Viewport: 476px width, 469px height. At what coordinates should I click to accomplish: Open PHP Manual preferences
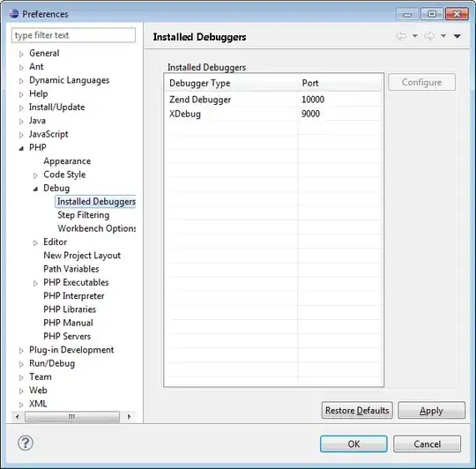[68, 323]
